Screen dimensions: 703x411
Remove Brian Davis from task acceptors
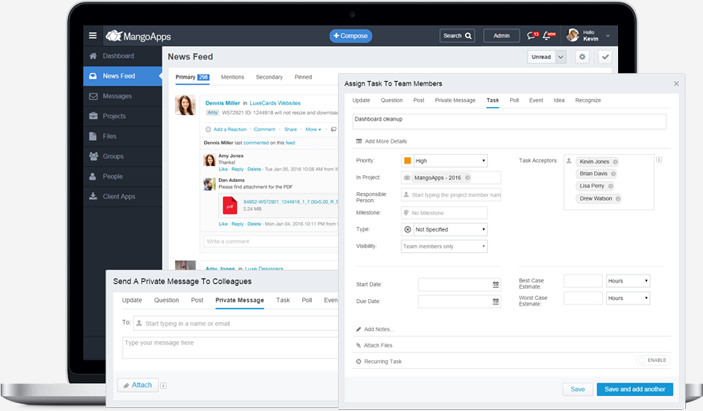pos(613,174)
